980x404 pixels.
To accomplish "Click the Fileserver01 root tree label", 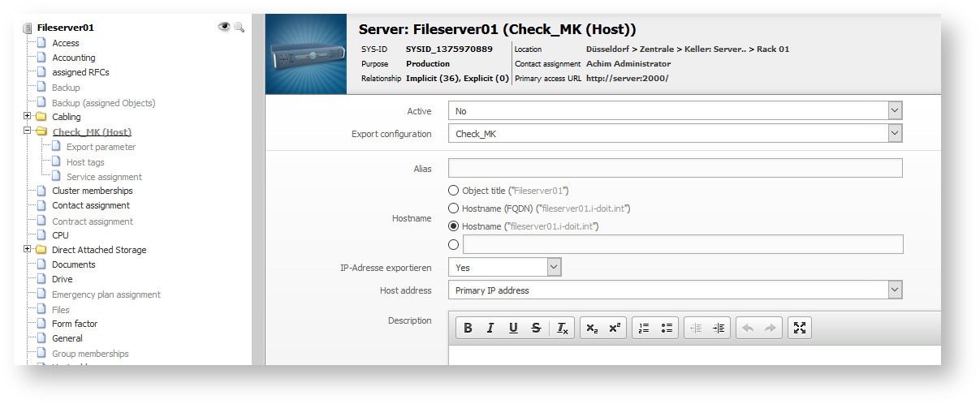I will 66,28.
